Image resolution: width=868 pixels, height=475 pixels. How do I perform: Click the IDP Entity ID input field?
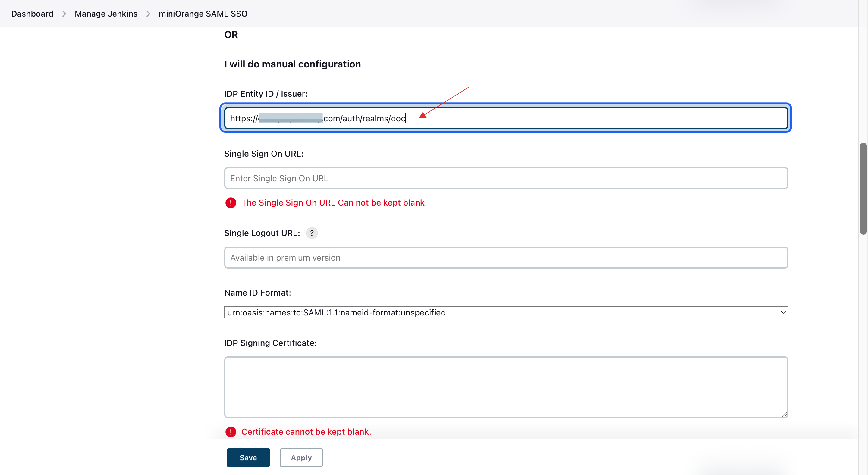pyautogui.click(x=505, y=118)
